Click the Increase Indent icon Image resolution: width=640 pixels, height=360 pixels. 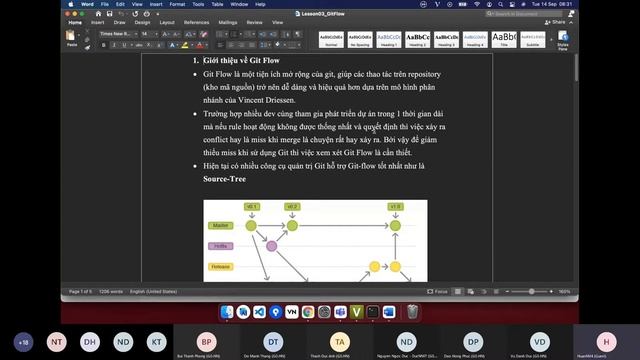coord(273,34)
